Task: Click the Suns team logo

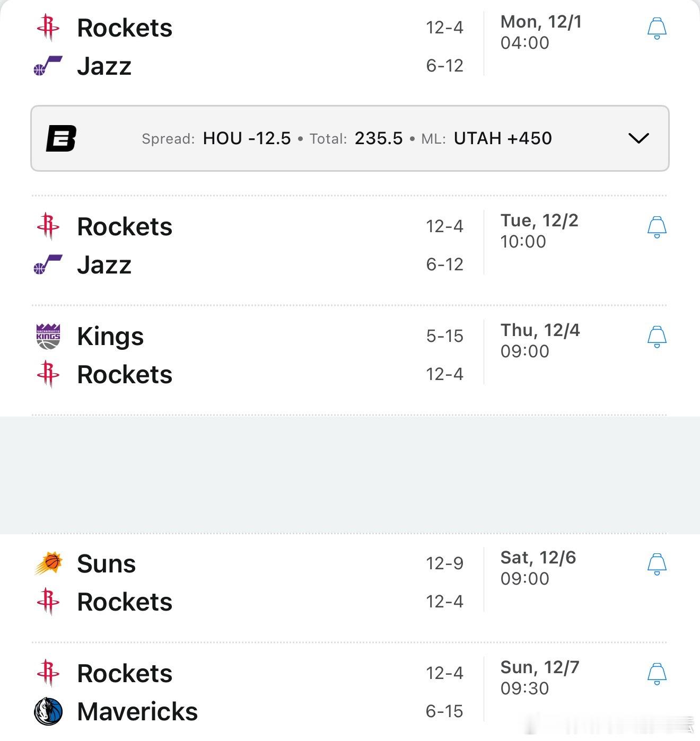Action: (x=48, y=563)
